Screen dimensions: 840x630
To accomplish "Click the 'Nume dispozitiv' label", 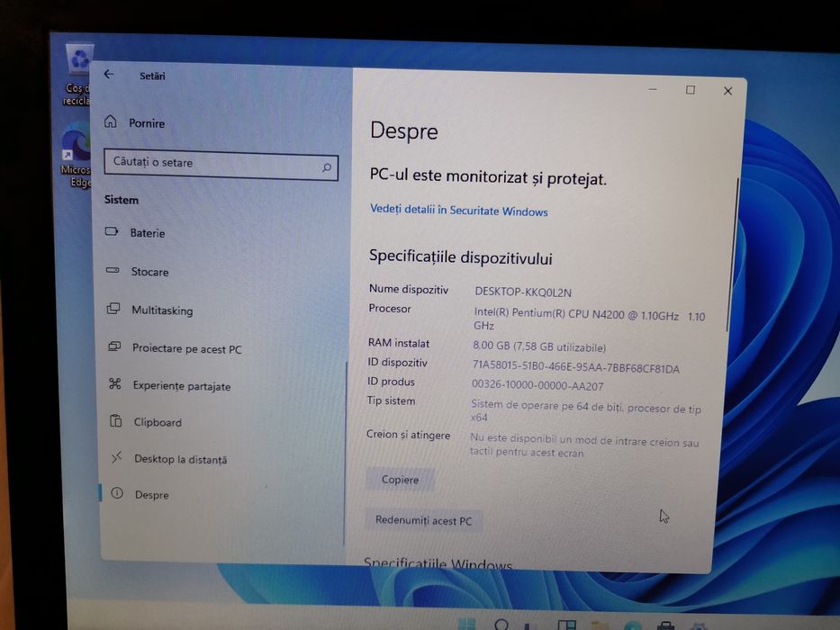I will tap(408, 289).
